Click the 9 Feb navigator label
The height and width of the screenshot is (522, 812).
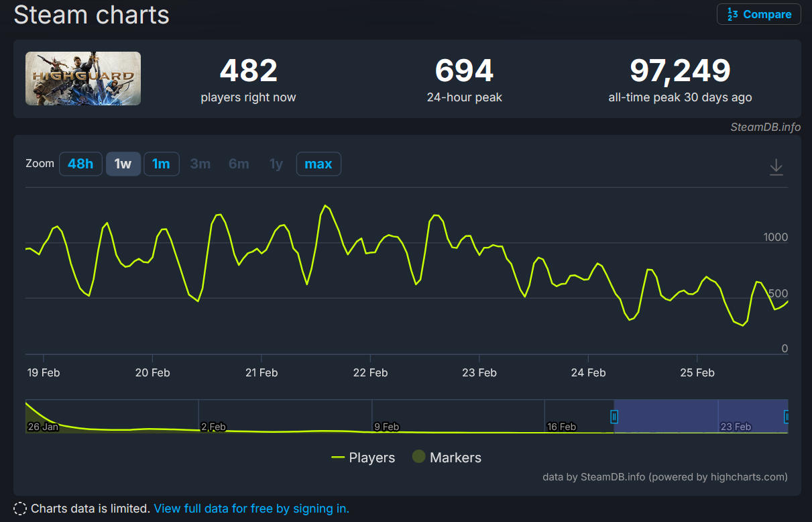(386, 427)
